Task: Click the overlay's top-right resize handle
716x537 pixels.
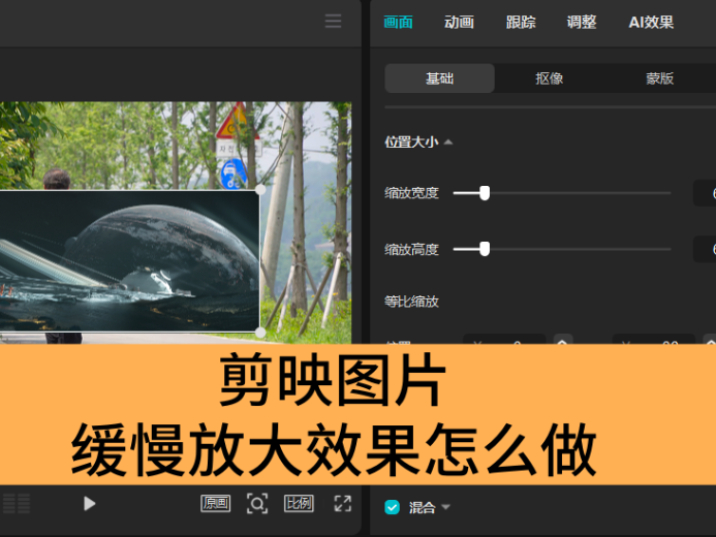Action: [x=260, y=190]
